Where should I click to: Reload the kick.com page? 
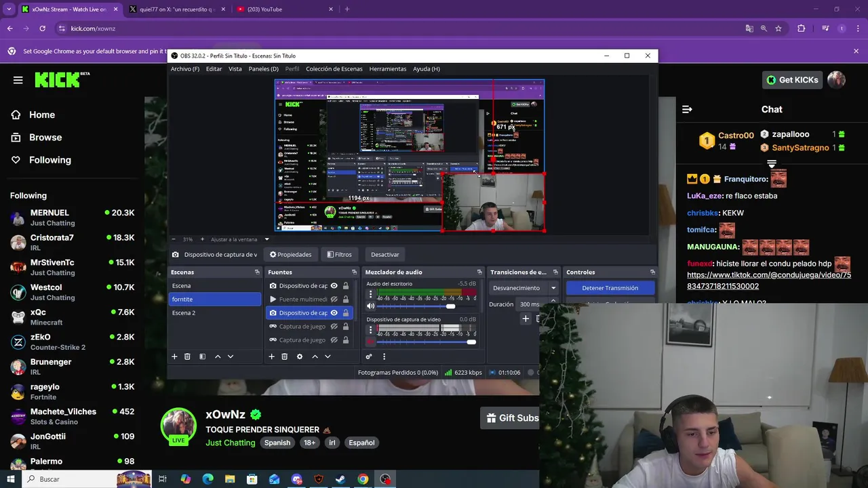[42, 28]
